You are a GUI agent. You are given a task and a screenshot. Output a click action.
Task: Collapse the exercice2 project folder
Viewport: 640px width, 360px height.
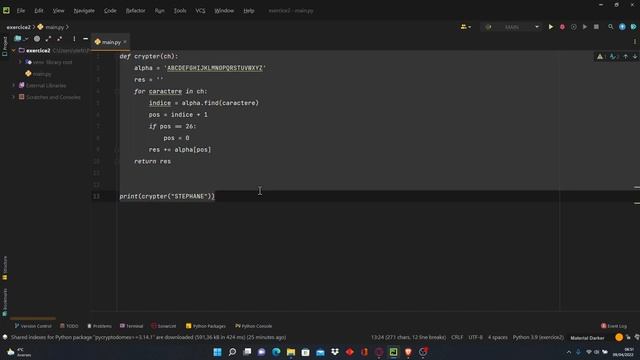[13, 51]
